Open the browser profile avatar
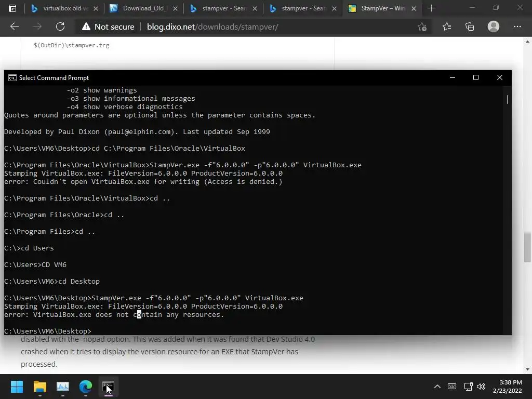Viewport: 532px width, 399px height. click(494, 26)
